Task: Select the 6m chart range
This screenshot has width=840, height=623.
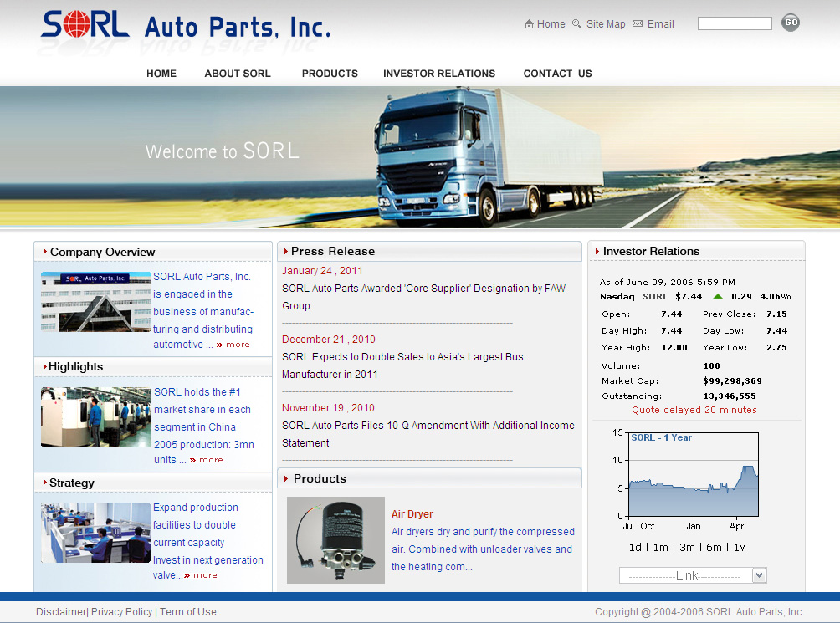Action: pyautogui.click(x=715, y=548)
